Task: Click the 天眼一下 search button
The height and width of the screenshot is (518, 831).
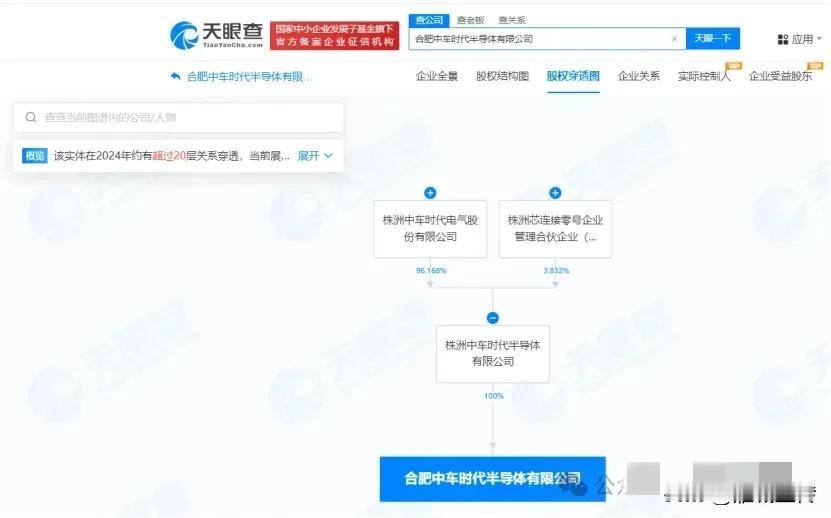Action: (712, 38)
